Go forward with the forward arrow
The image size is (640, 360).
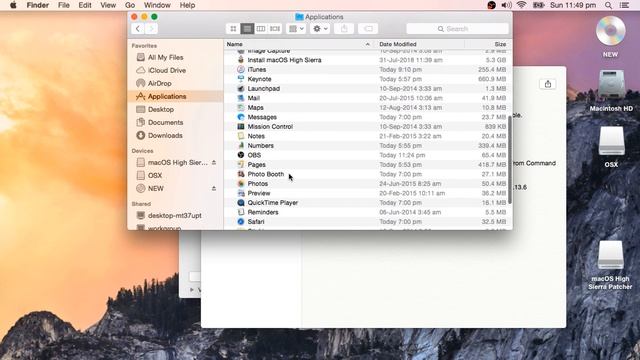click(x=151, y=29)
